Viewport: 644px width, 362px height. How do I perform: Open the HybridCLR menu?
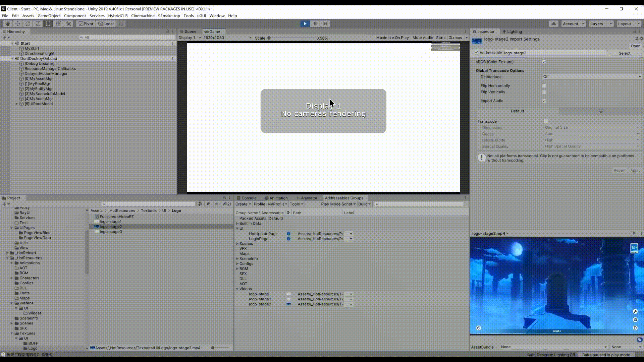pyautogui.click(x=118, y=16)
